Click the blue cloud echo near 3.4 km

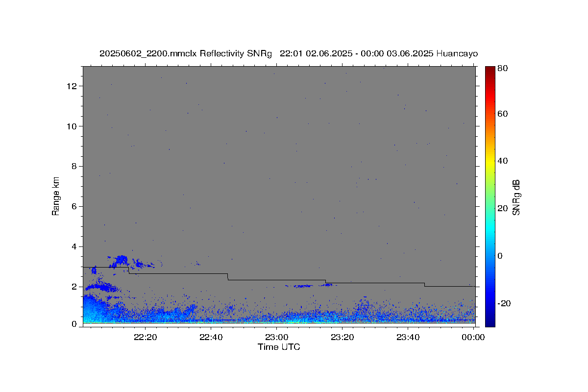121,259
